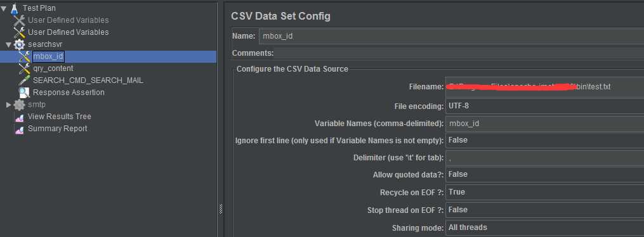Viewport: 644px width, 237px height.
Task: Select the disabled User Defined Variables item
Action: pyautogui.click(x=68, y=20)
